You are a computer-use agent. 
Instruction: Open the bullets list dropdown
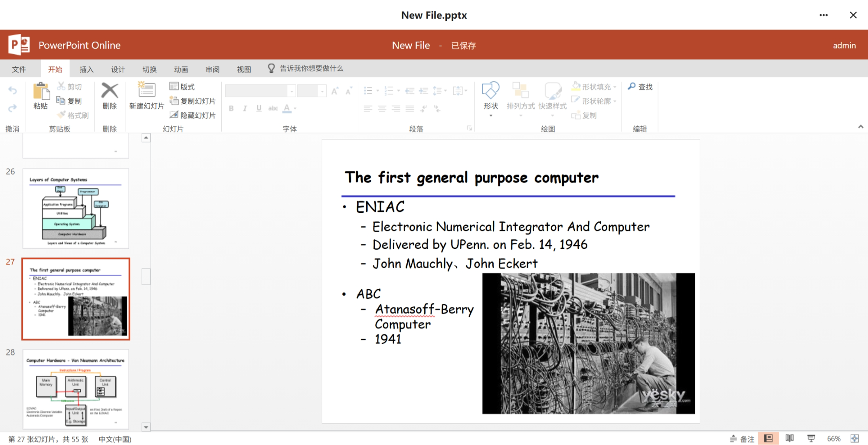pos(377,91)
